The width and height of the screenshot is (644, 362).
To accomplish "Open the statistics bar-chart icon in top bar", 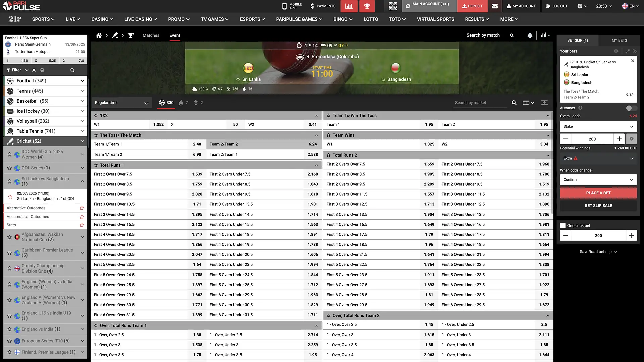I will point(349,6).
